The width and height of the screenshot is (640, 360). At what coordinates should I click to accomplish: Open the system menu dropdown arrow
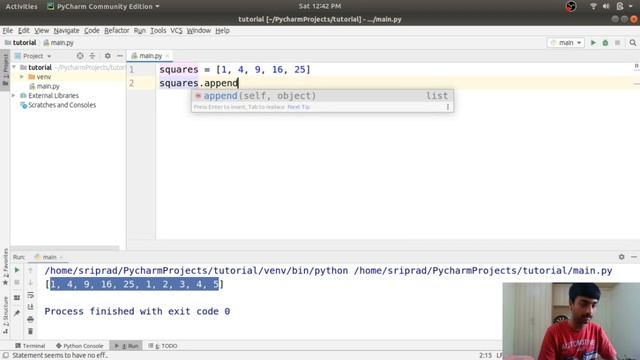(x=631, y=6)
